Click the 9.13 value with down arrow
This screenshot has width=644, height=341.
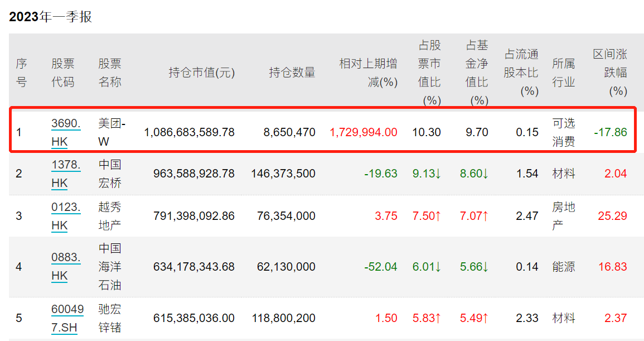pos(426,174)
